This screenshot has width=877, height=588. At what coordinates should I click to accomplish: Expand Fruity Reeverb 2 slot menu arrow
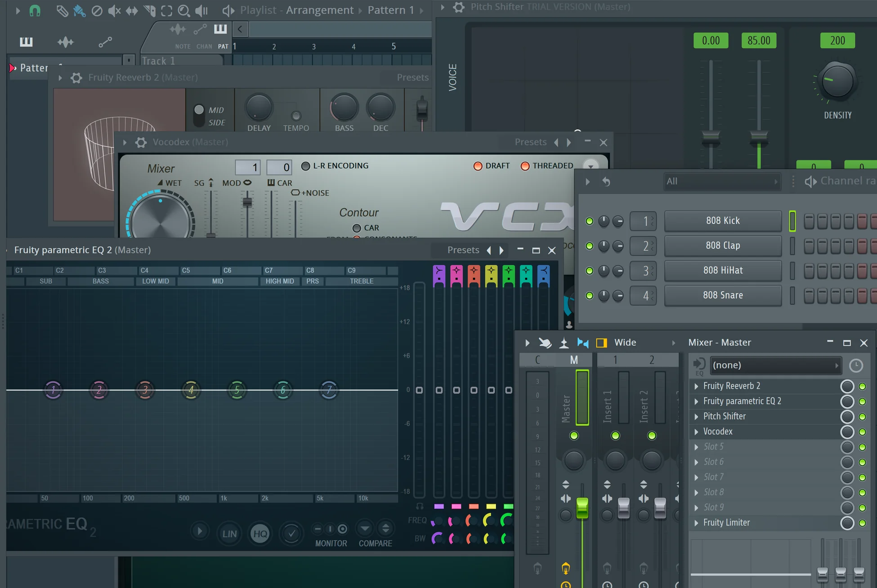click(x=696, y=386)
